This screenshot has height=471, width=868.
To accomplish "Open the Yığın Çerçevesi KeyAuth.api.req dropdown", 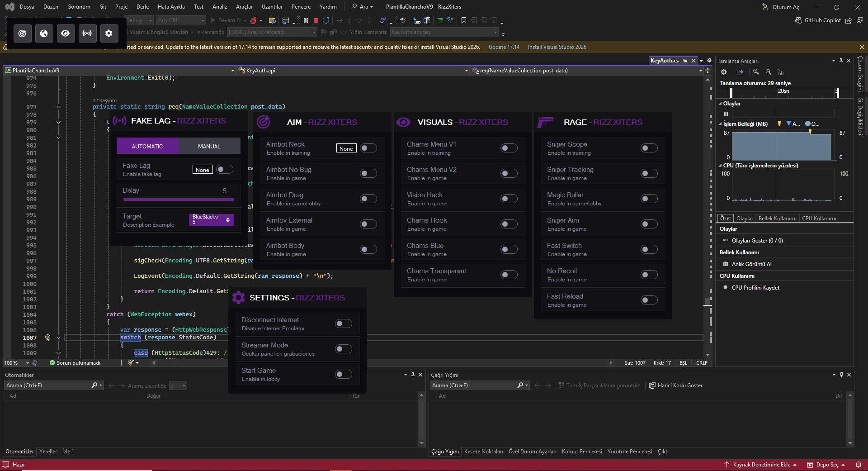I will [x=444, y=32].
